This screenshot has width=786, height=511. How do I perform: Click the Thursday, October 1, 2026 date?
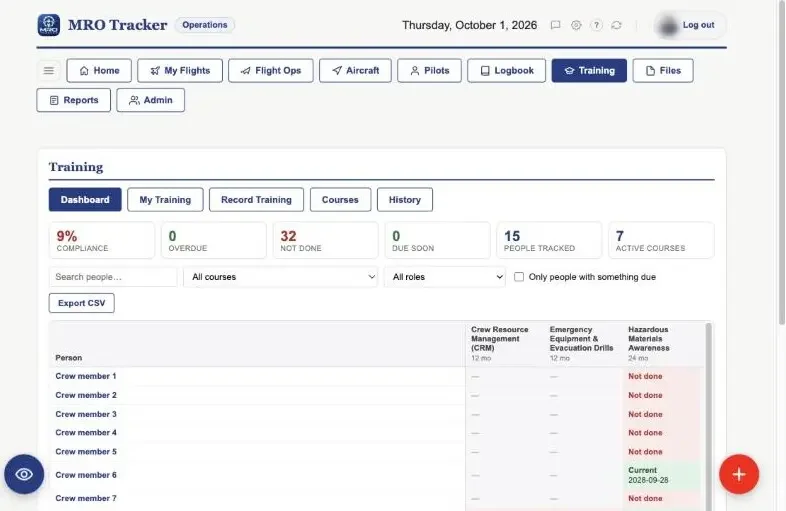pyautogui.click(x=469, y=25)
